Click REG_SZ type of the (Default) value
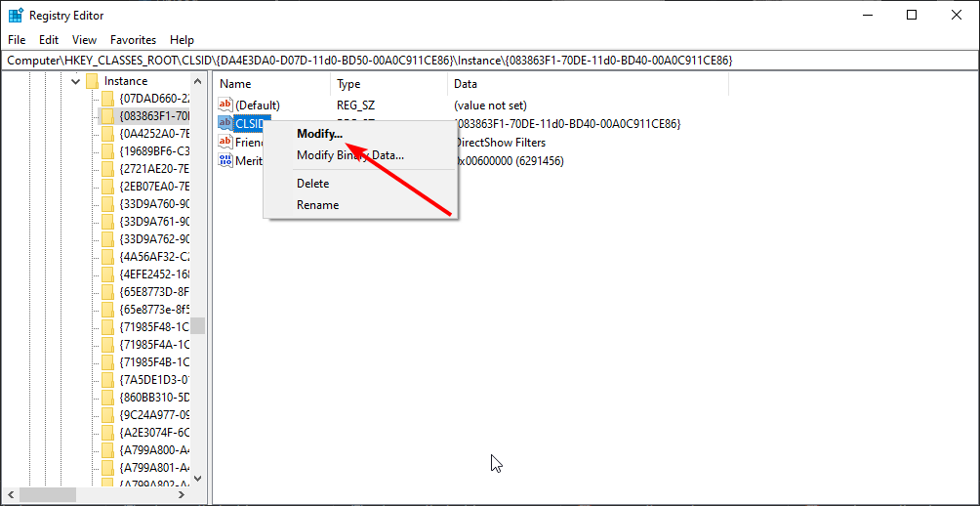980x506 pixels. pos(355,105)
